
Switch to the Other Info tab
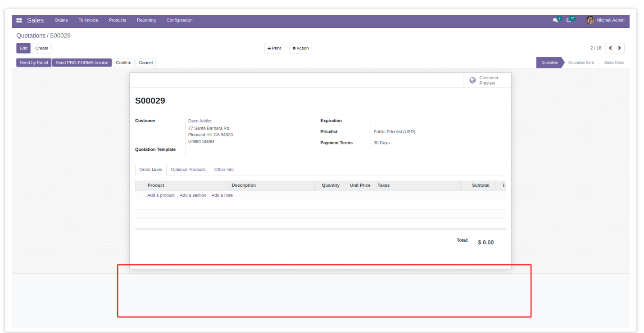pyautogui.click(x=224, y=170)
